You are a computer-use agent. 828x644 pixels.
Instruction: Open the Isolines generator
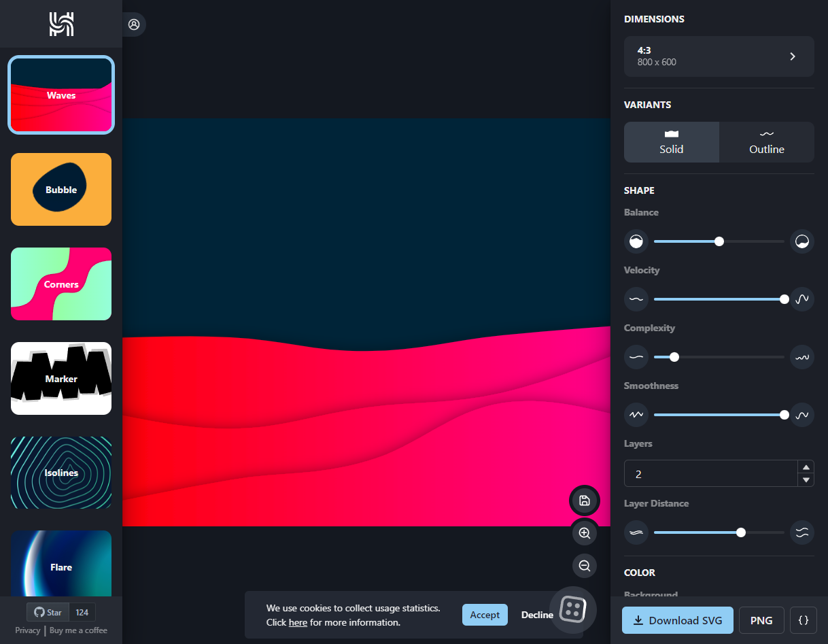tap(61, 473)
